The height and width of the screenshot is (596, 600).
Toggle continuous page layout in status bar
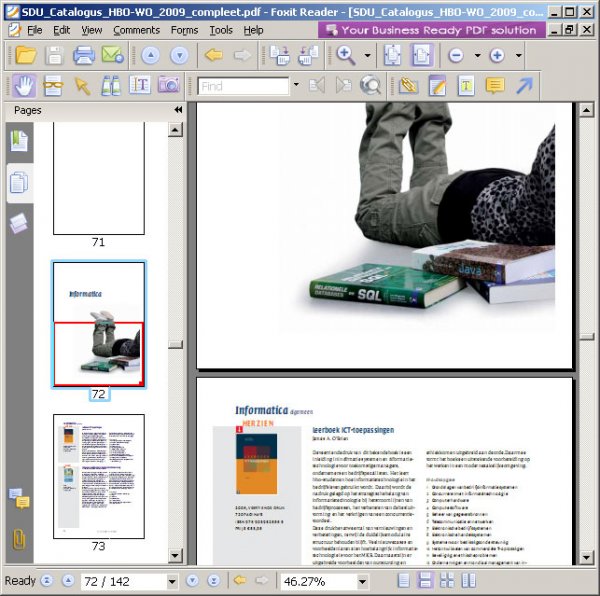point(425,581)
